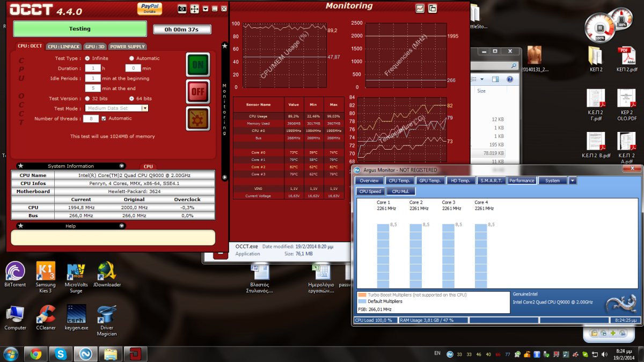Select the CPU Speed sub-tab
Viewport: 644px width, 362px height.
370,191
